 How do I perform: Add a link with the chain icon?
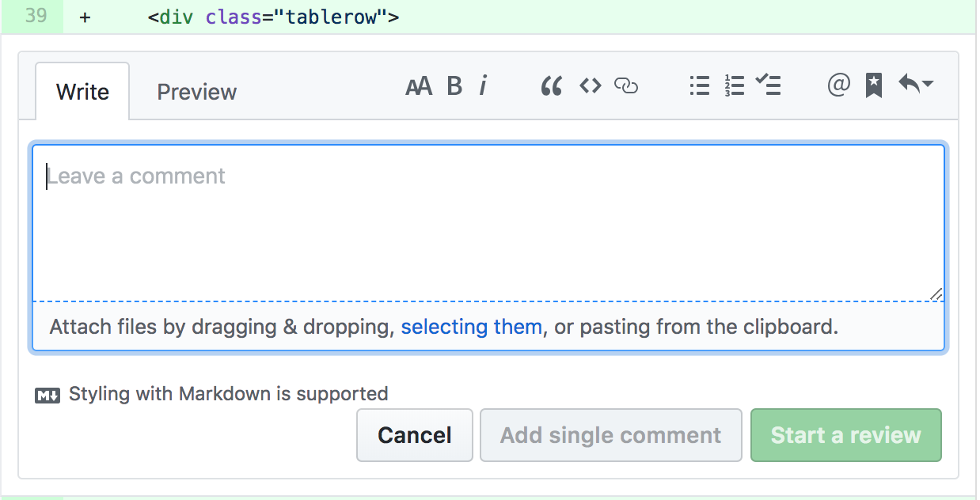pos(626,85)
